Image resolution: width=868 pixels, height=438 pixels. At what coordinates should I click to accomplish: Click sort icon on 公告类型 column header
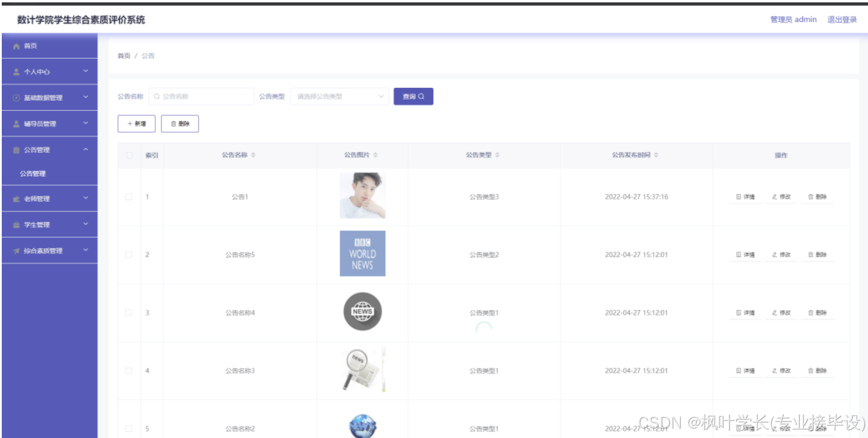497,155
